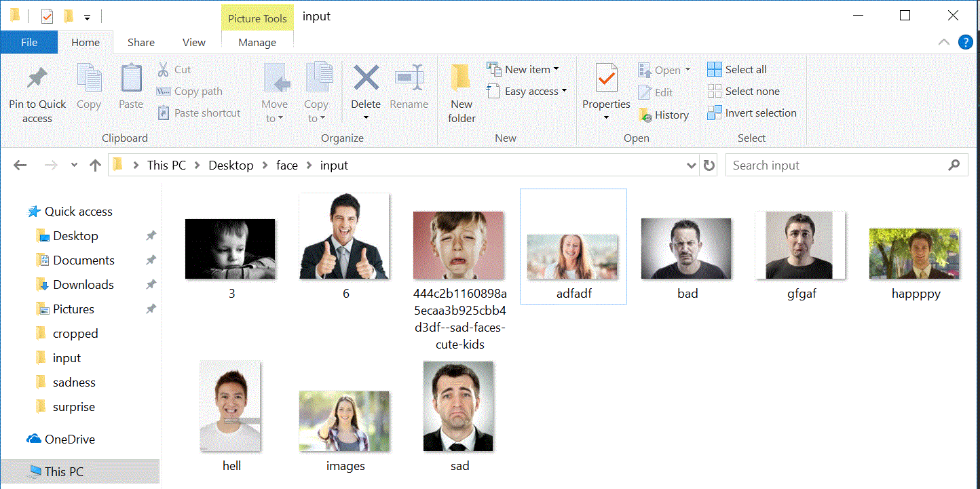
Task: Click the Paste clipboard icon
Action: point(131,78)
